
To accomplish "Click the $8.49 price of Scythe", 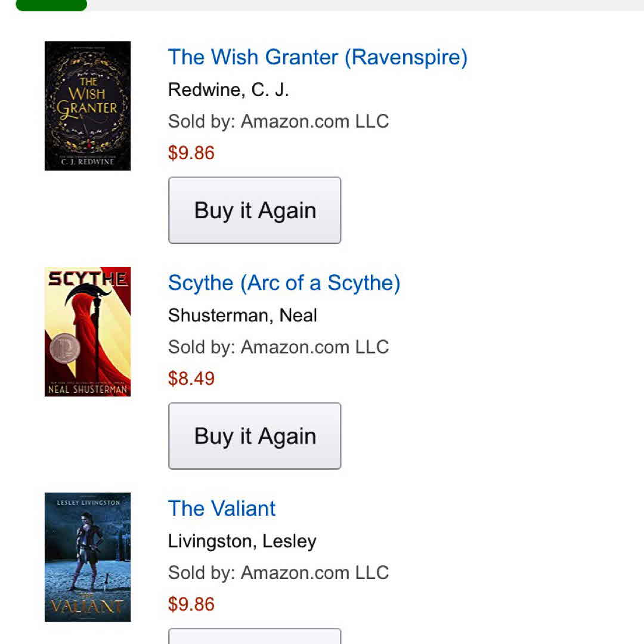I will [191, 379].
